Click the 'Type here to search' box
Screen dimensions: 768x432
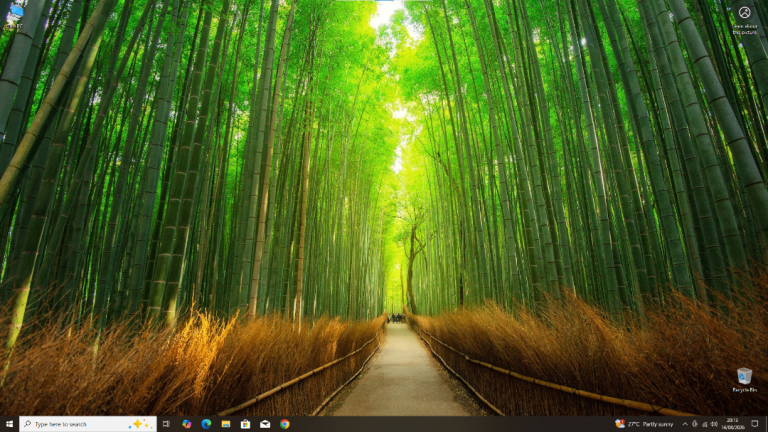(x=88, y=424)
